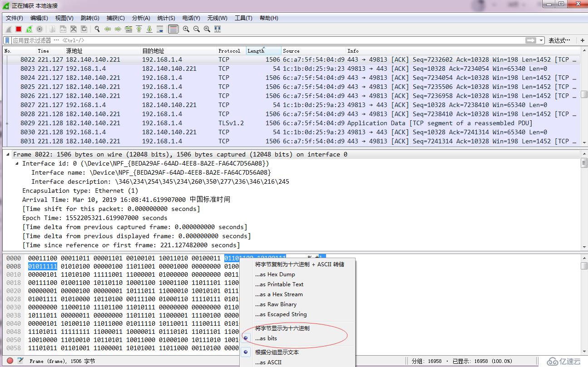Toggle packet list colorization
Viewport: 588px width, 367px height.
point(173,29)
